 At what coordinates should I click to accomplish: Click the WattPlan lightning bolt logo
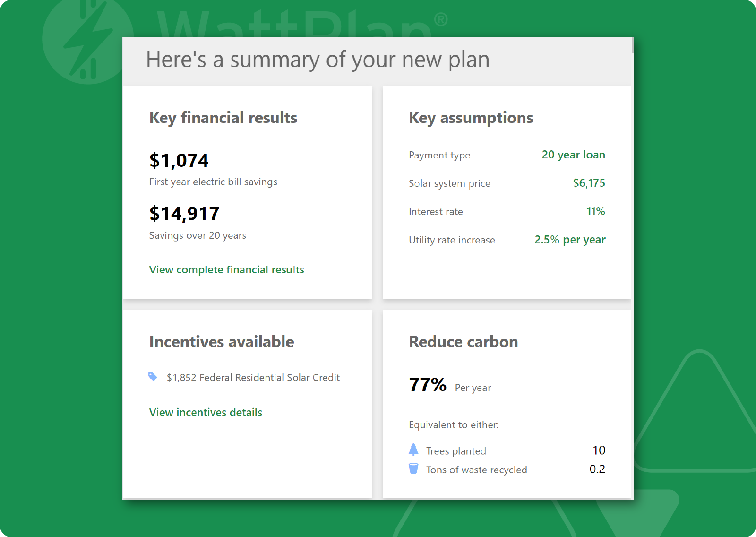[x=87, y=40]
